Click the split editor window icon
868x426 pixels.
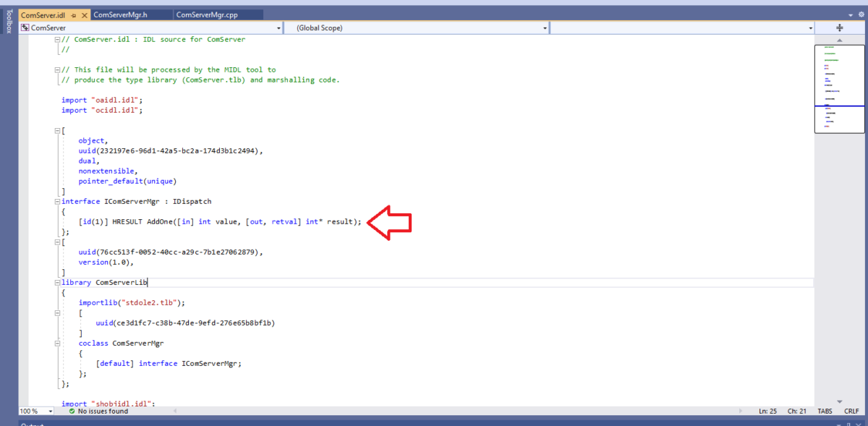[839, 27]
